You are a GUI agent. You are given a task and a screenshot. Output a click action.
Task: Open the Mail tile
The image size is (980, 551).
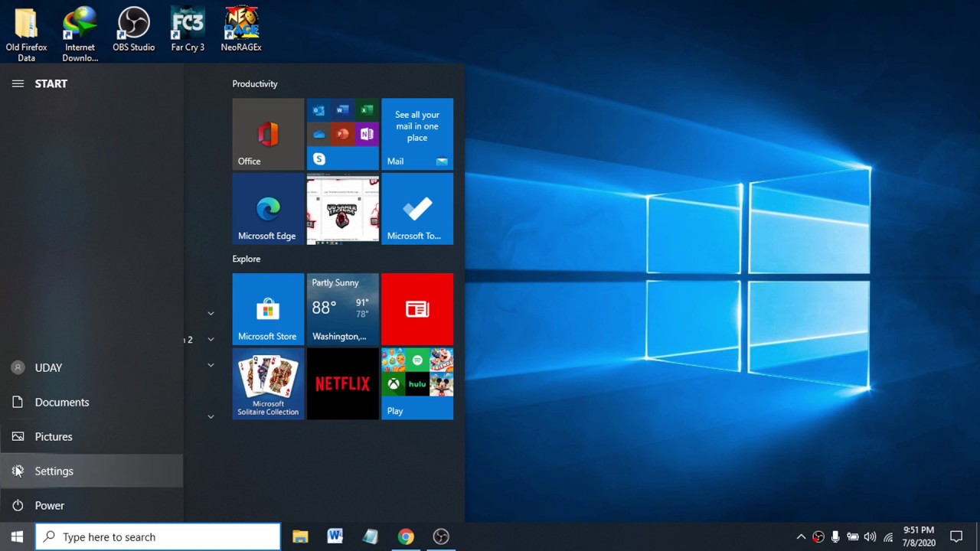click(417, 134)
